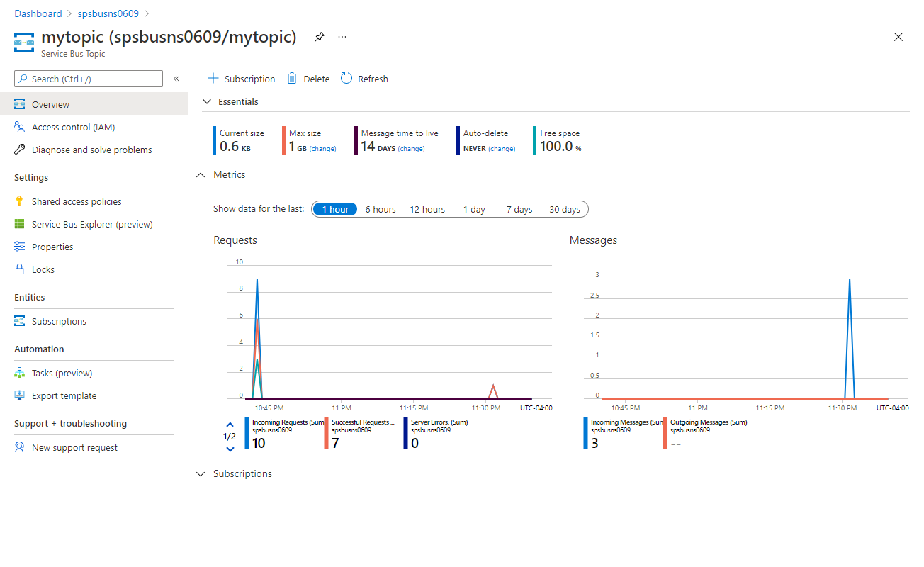Click the Overview icon in sidebar
Image resolution: width=924 pixels, height=567 pixels.
tap(20, 104)
